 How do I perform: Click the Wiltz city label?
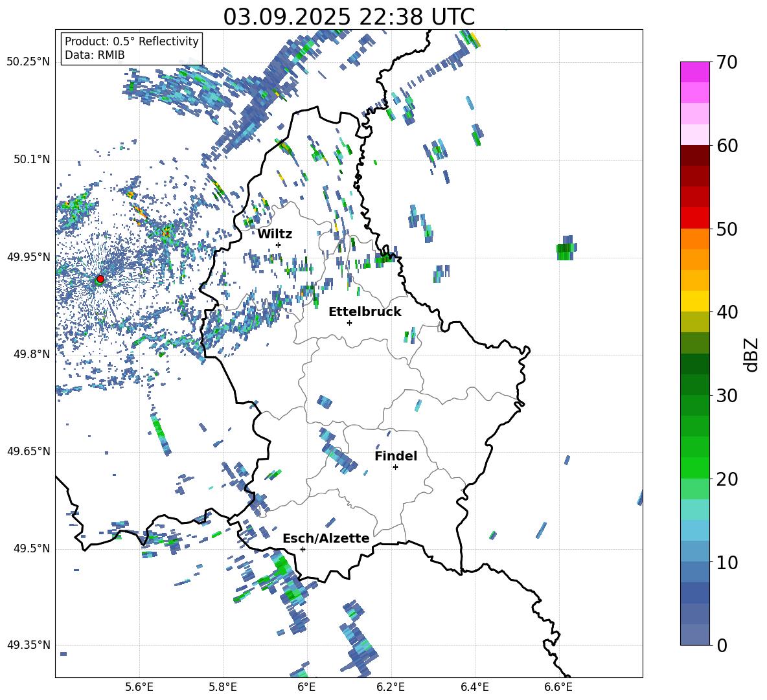[x=275, y=234]
